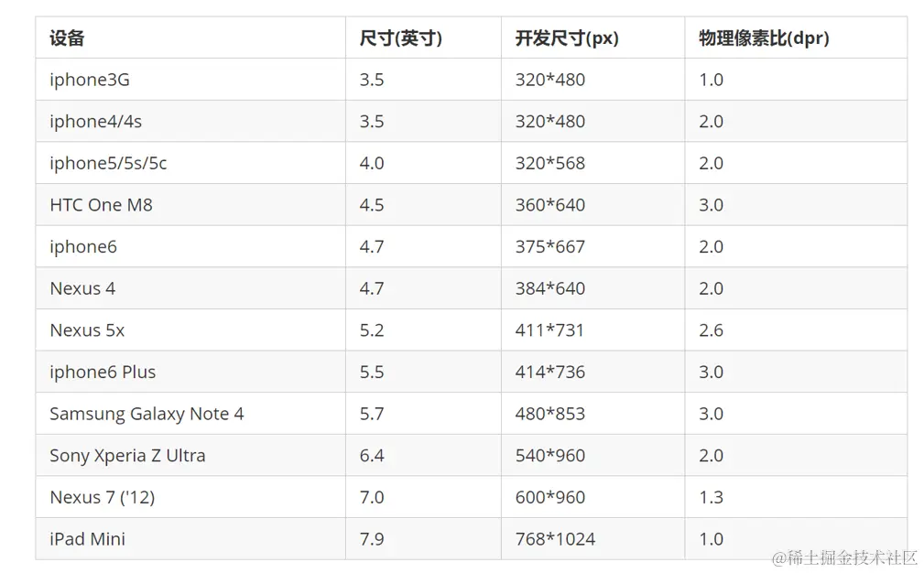Click the "Nexus 4" device cell
924x573 pixels.
pos(190,288)
